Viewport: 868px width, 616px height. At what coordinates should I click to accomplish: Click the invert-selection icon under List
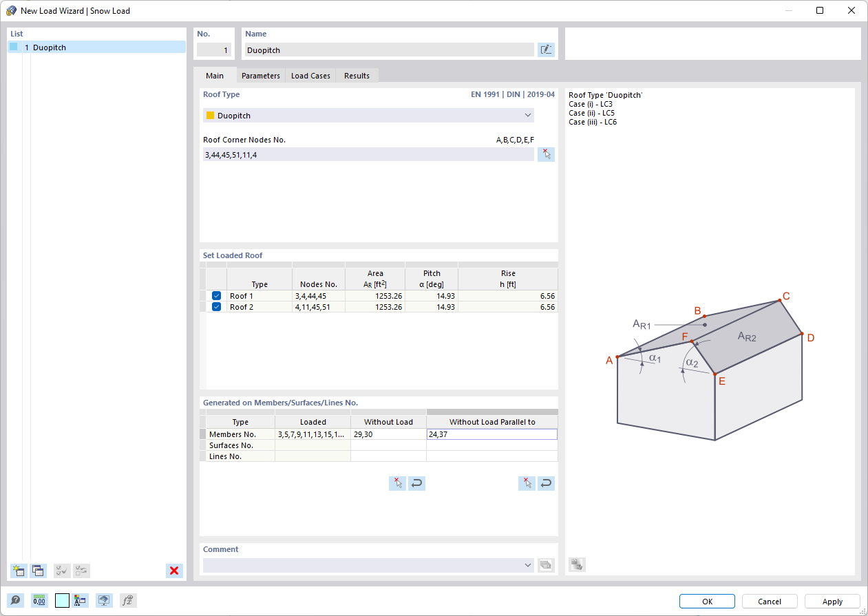[82, 571]
